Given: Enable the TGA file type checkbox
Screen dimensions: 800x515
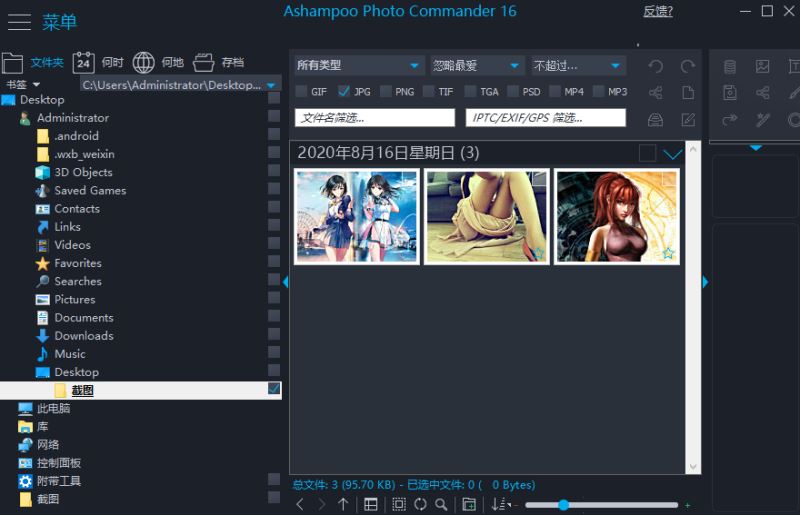Looking at the screenshot, I should pyautogui.click(x=470, y=91).
